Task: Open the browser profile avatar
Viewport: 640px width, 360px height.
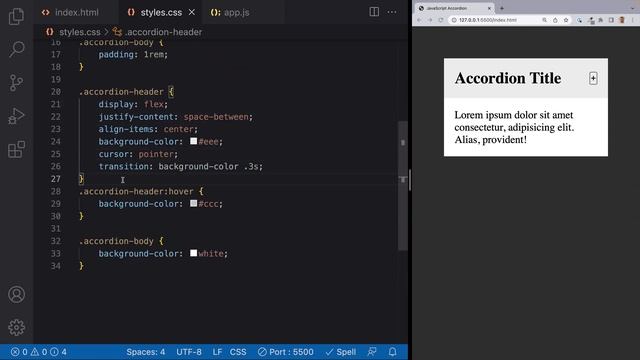Action: pyautogui.click(x=622, y=20)
